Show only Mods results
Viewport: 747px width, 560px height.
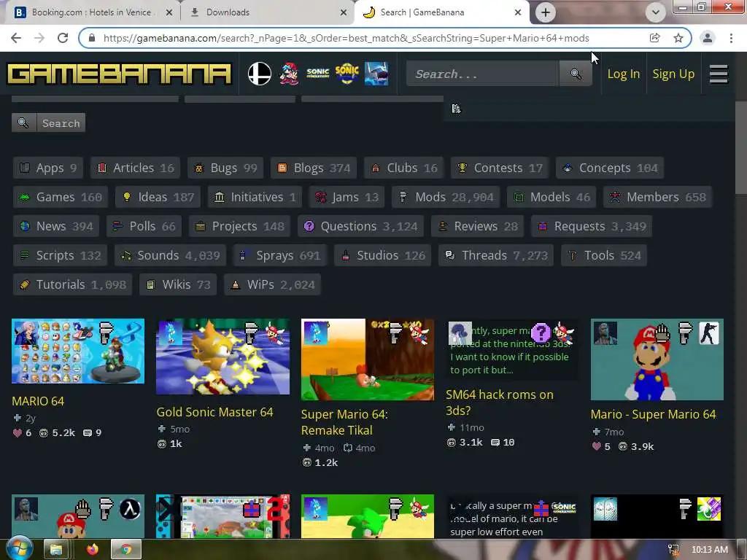(446, 197)
